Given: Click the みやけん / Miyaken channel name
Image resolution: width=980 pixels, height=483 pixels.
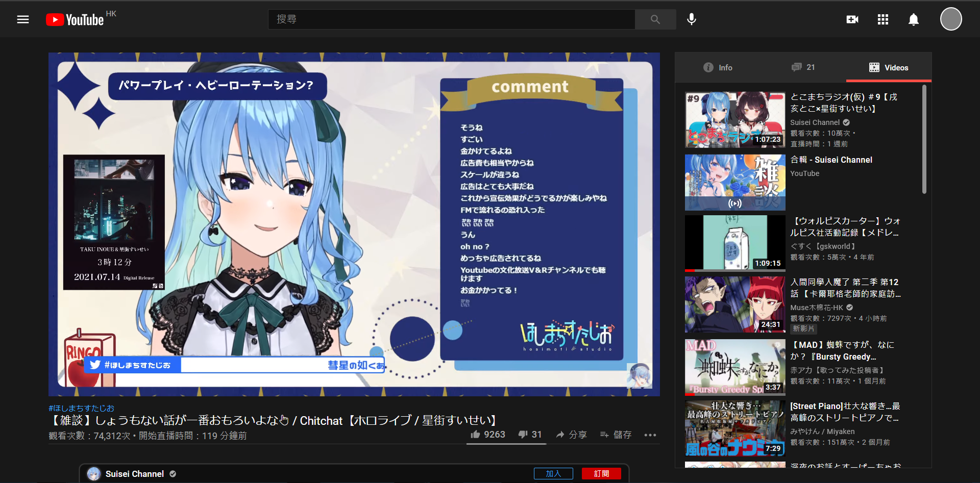Looking at the screenshot, I should [x=822, y=431].
